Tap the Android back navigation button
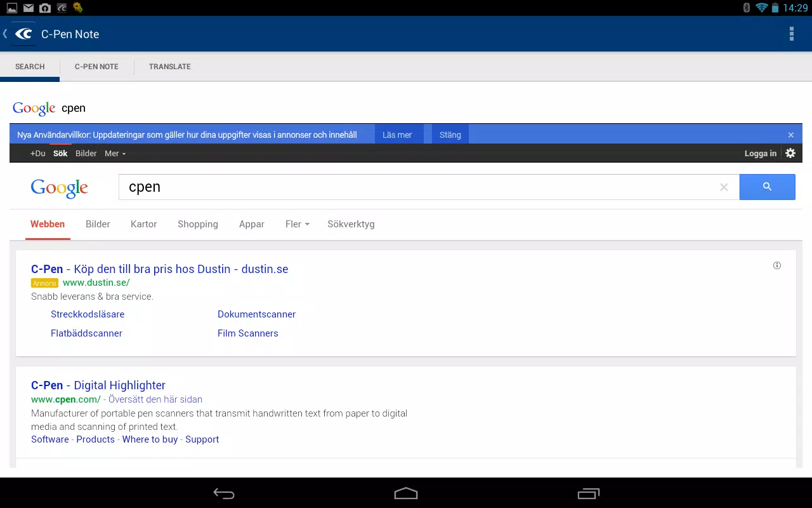Viewport: 812px width, 508px height. (x=224, y=493)
